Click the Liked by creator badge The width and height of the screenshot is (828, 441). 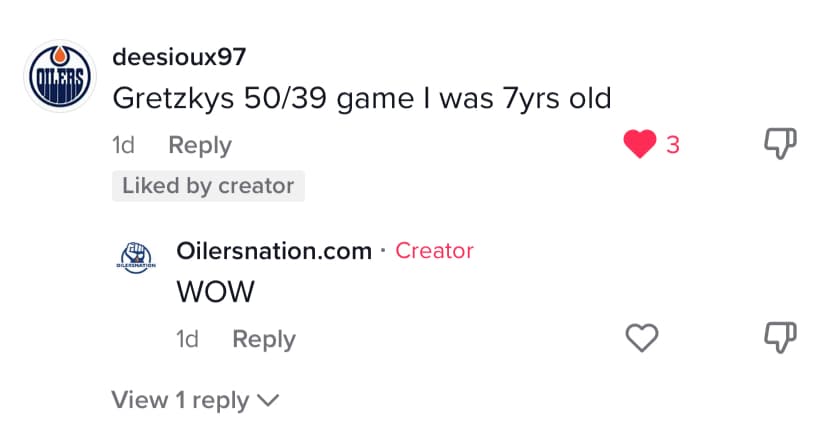click(208, 186)
